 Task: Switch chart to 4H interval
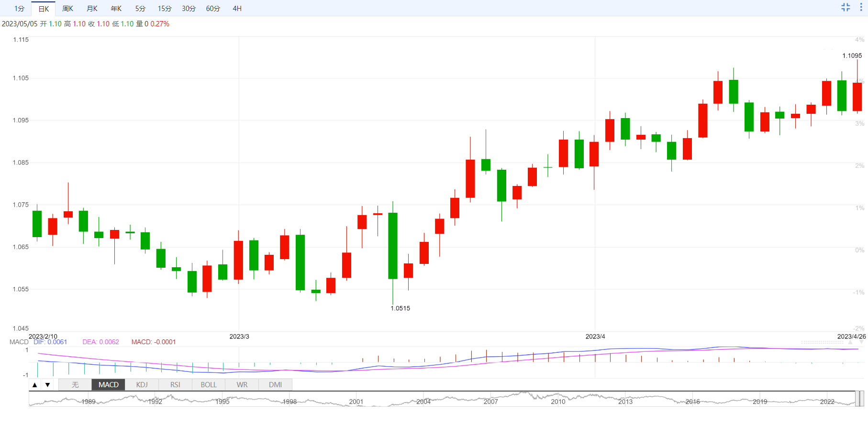pyautogui.click(x=237, y=9)
